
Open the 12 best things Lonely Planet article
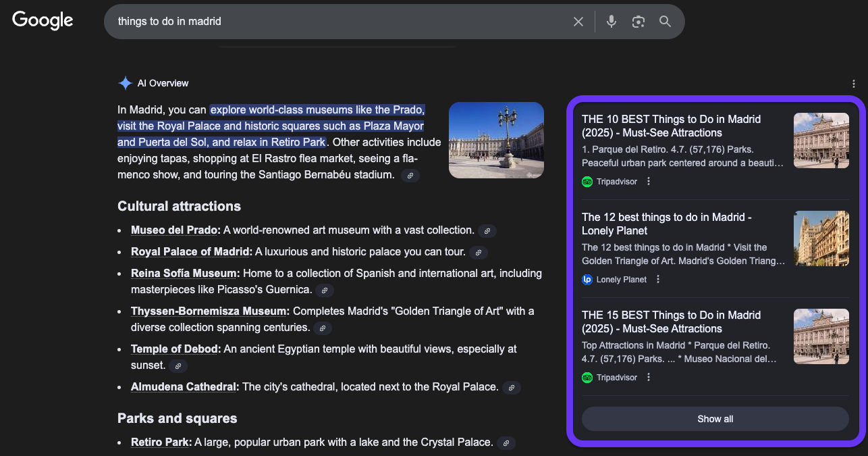point(666,224)
